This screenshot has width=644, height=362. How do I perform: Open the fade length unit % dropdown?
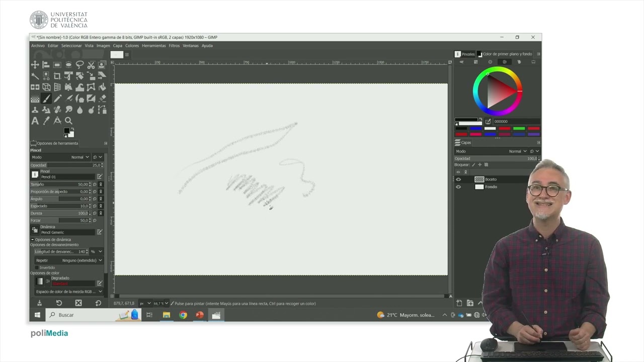point(97,251)
